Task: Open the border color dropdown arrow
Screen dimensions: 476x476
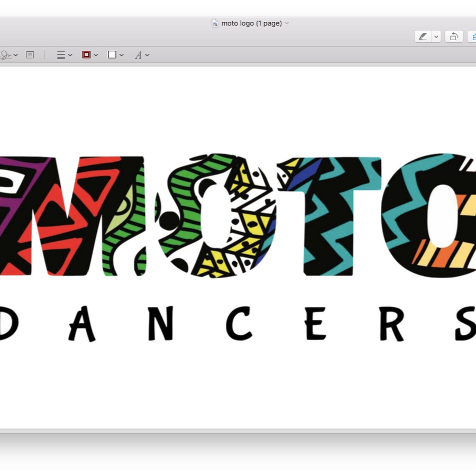Action: coord(96,55)
